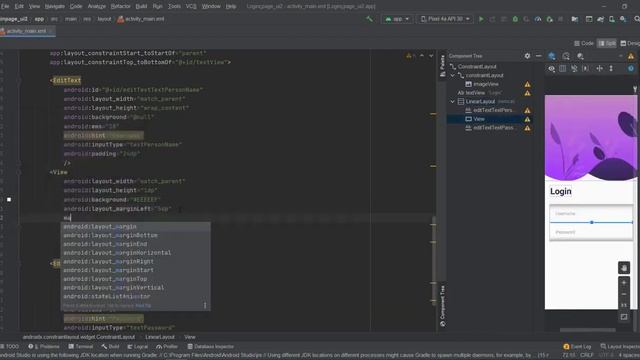Select imageView in Component Tree

tap(486, 84)
